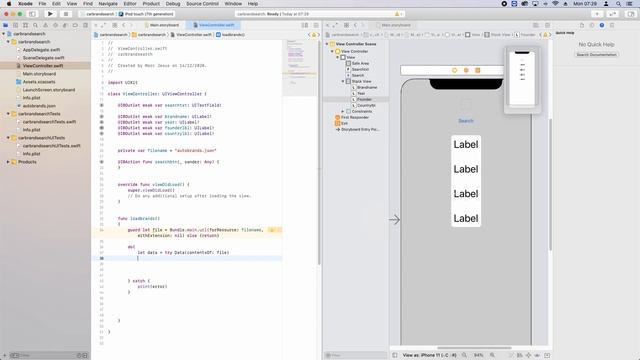Collapse the Stack View in document outline
This screenshot has height=360, width=640.
coord(343,81)
